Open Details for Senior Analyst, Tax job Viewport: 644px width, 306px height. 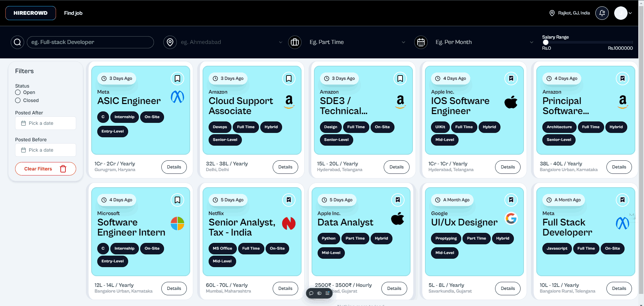coord(285,289)
